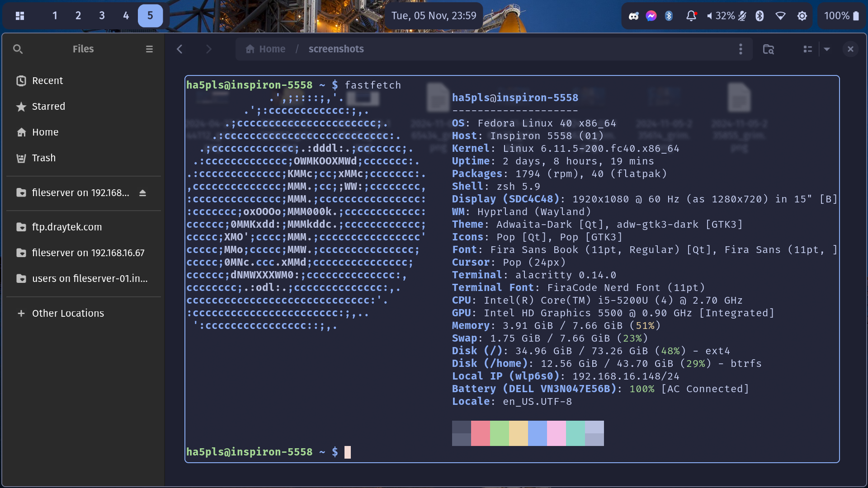Open the Files hamburger main menu
This screenshot has width=868, height=488.
pos(149,49)
